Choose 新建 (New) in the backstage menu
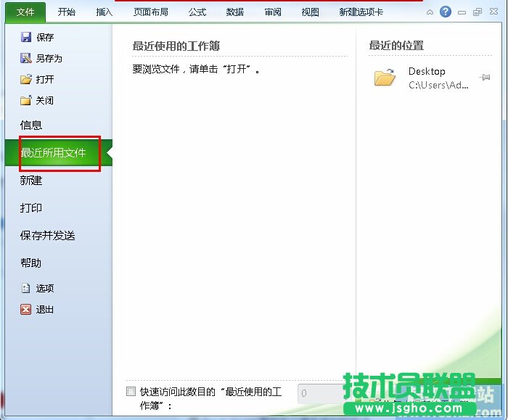Image resolution: width=508 pixels, height=420 pixels. tap(31, 180)
